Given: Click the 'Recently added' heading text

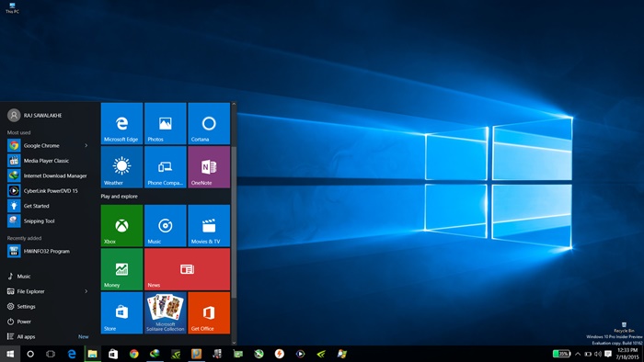Looking at the screenshot, I should pos(24,238).
